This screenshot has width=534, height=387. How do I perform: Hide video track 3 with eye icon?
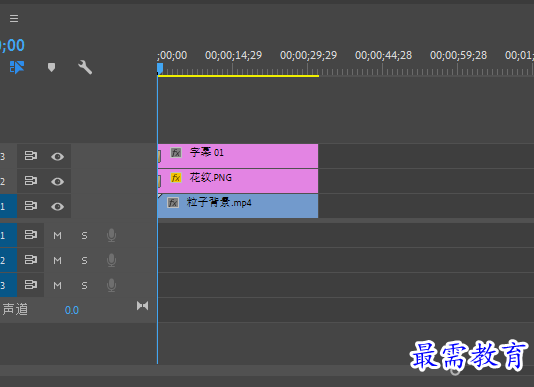(57, 156)
